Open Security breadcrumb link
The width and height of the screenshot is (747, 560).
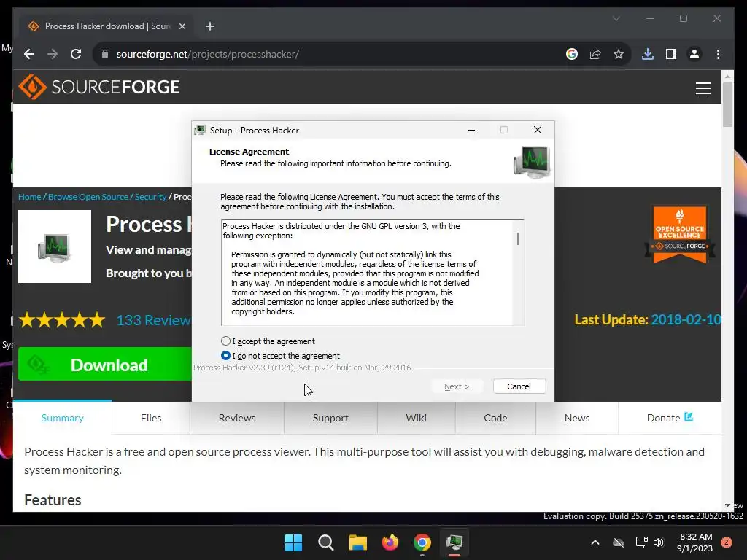pyautogui.click(x=150, y=197)
